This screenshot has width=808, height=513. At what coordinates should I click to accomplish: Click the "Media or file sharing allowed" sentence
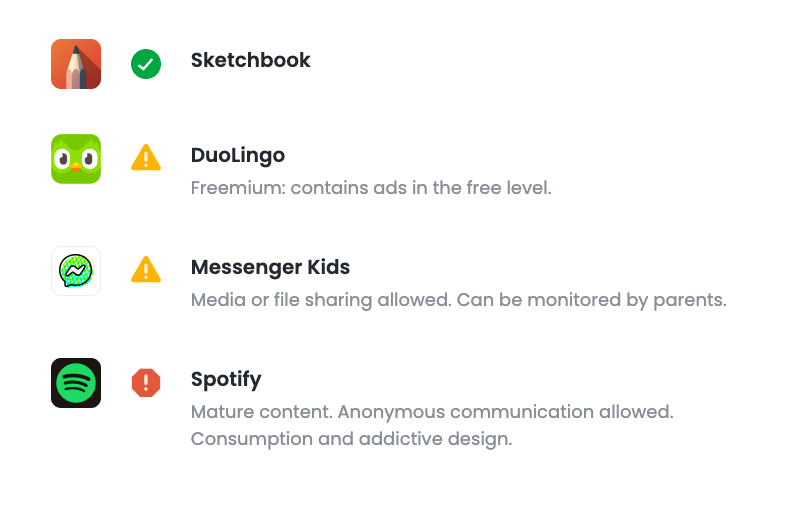(x=321, y=299)
